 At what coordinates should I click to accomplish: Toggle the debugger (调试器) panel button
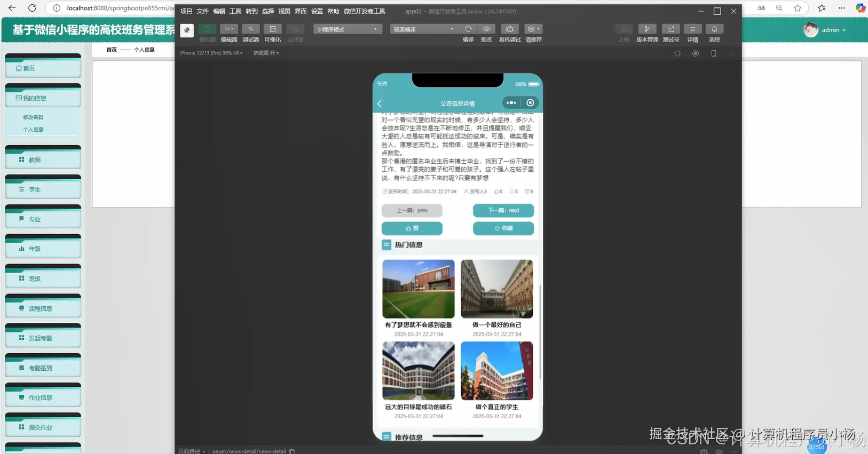point(251,29)
